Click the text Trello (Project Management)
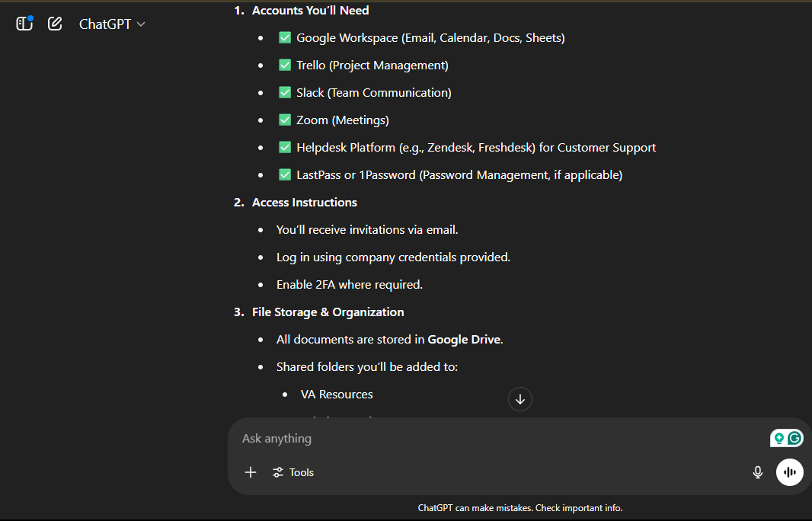Screen dimensions: 812x521 (x=372, y=66)
